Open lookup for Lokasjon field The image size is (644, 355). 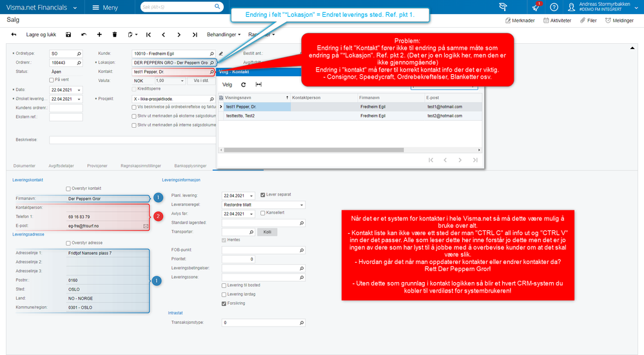click(212, 63)
